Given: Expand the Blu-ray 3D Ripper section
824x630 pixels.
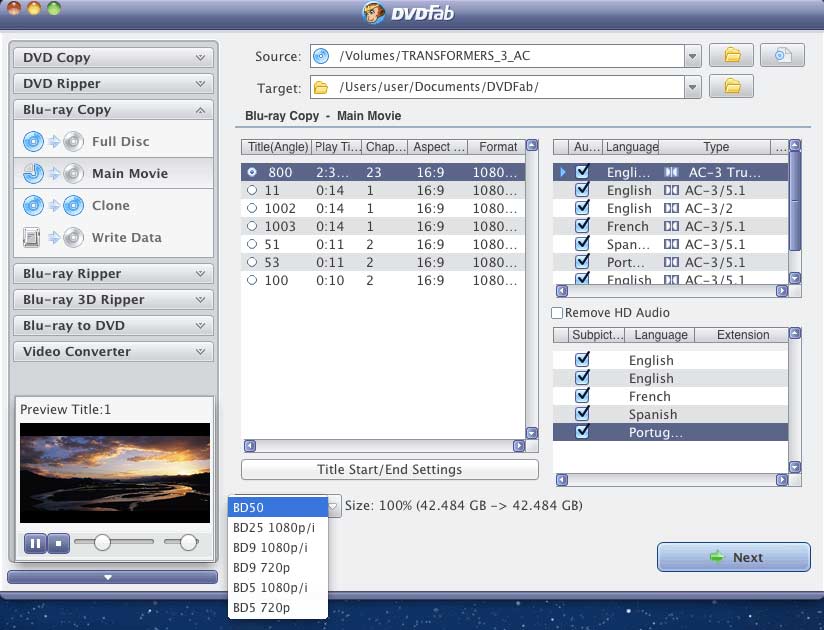Looking at the screenshot, I should click(x=114, y=299).
